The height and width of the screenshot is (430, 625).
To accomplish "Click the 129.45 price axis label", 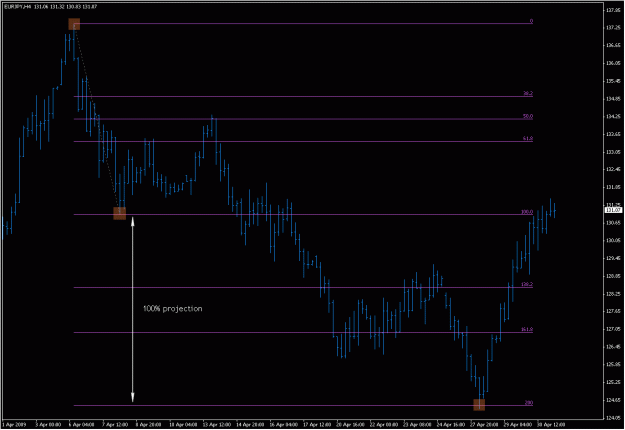I will pos(613,258).
